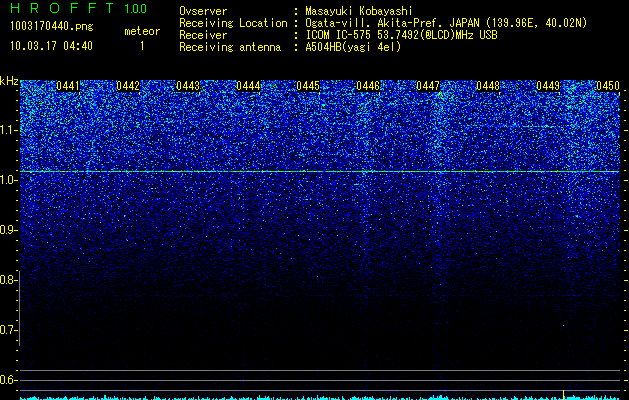This screenshot has height=400, width=629.
Task: Click the antenna A504HB(yagi 4el) text
Action: (x=353, y=47)
